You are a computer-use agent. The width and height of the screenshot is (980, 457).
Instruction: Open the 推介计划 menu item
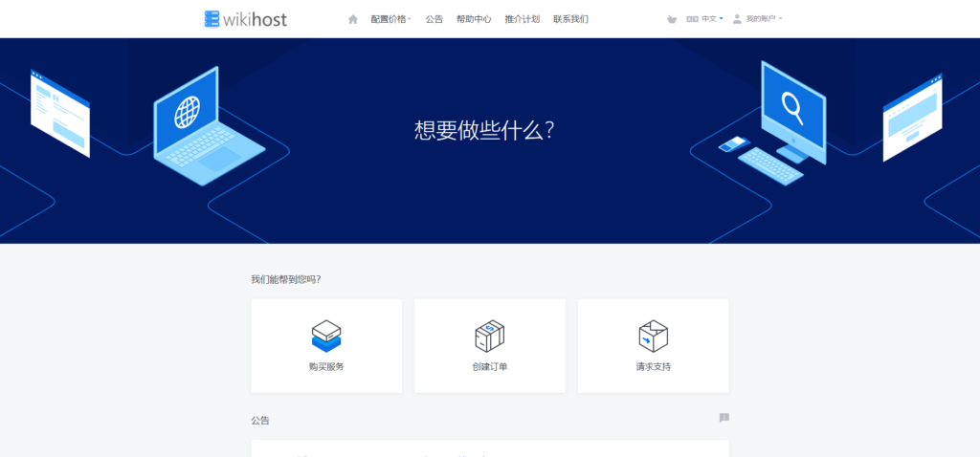[523, 19]
